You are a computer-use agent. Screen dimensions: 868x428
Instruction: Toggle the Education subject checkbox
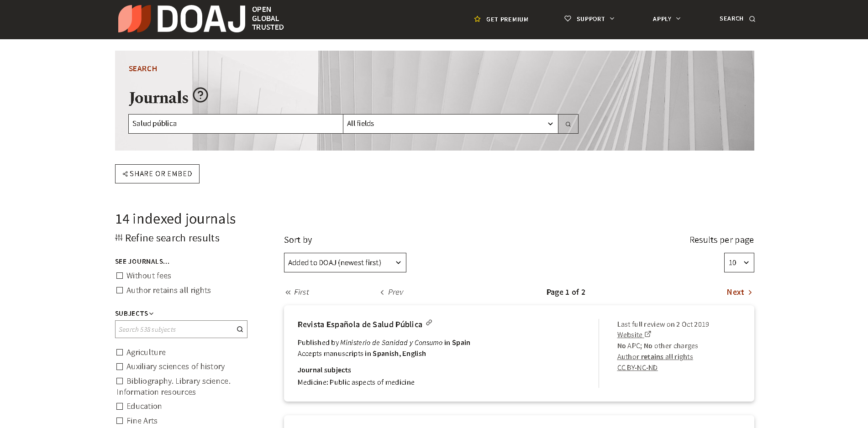click(120, 406)
